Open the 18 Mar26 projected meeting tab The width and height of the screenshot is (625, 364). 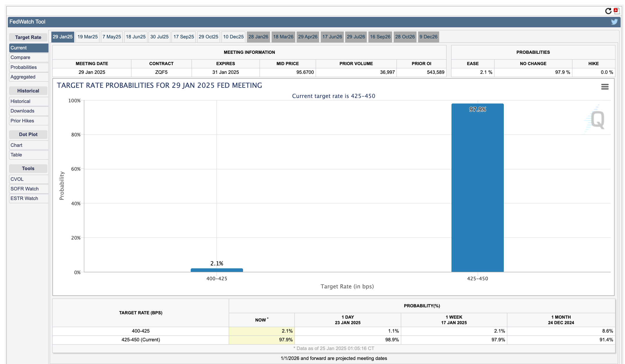[283, 37]
